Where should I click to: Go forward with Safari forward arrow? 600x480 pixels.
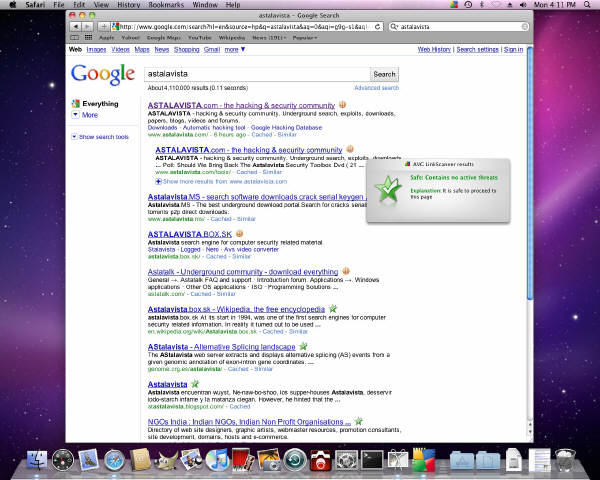(x=87, y=26)
